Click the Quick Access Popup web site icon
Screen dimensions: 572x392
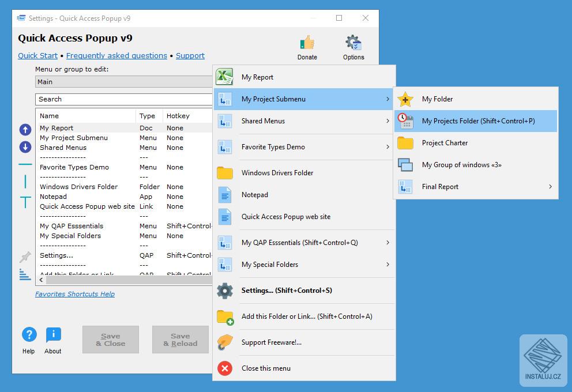(225, 217)
